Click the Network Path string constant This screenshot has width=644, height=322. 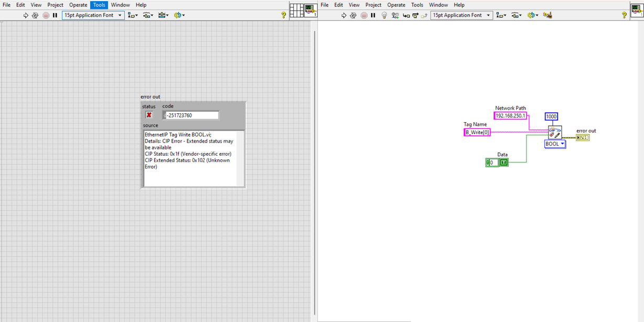pyautogui.click(x=510, y=116)
